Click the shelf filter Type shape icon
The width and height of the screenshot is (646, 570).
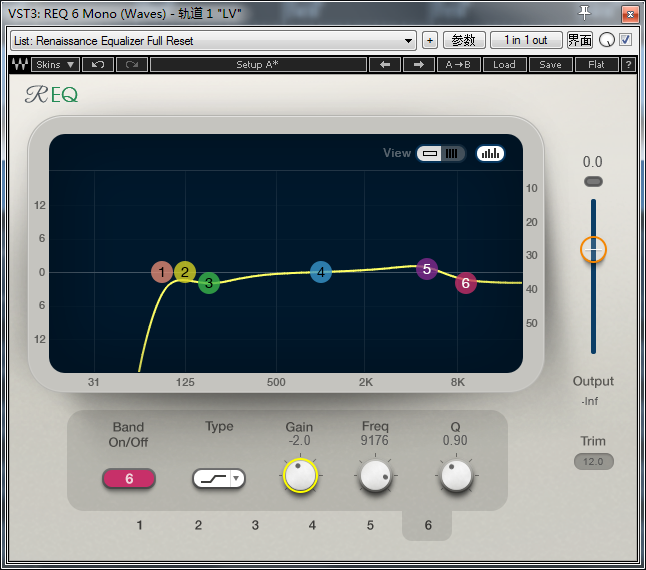pos(213,479)
